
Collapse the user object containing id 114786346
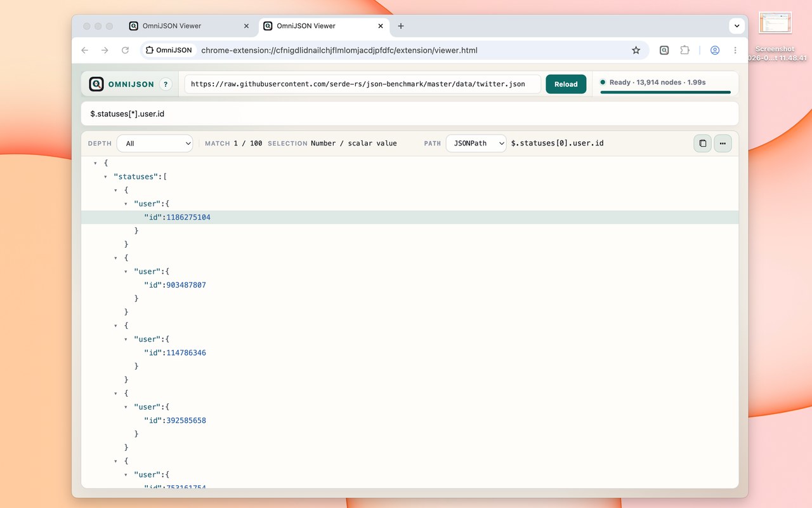pos(126,339)
